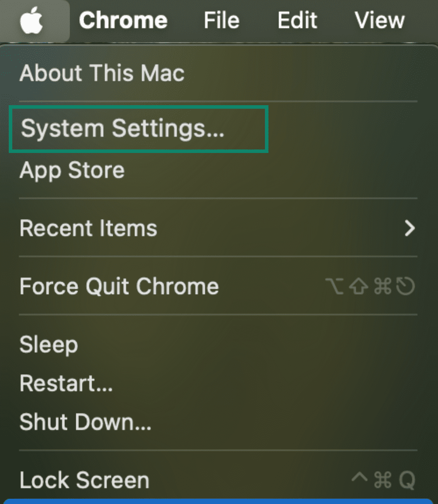
Task: Click the option key symbol near Force Quit
Action: coord(335,286)
